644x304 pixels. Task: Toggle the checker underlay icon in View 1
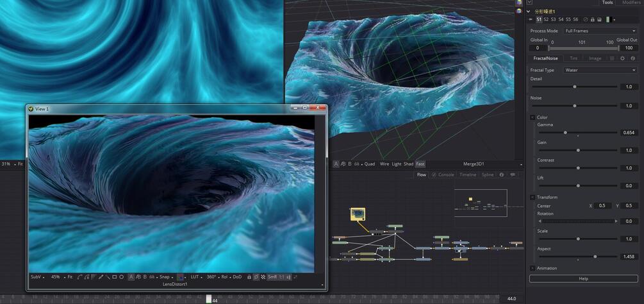pos(263,277)
